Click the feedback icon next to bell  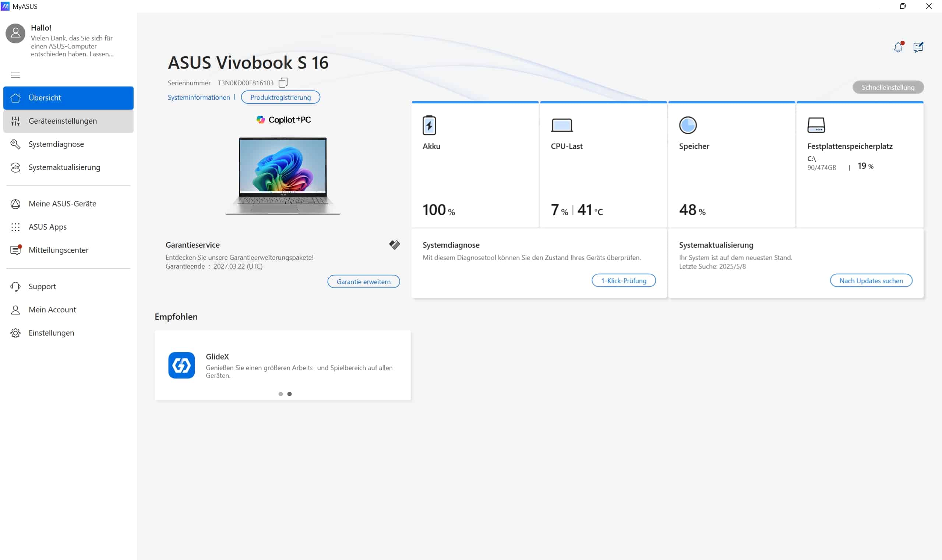(x=918, y=47)
